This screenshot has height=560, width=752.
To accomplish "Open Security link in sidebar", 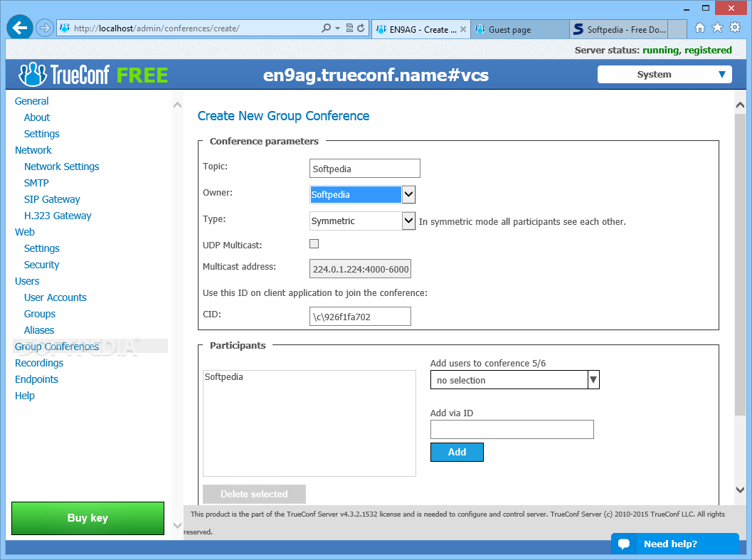I will pos(41,265).
